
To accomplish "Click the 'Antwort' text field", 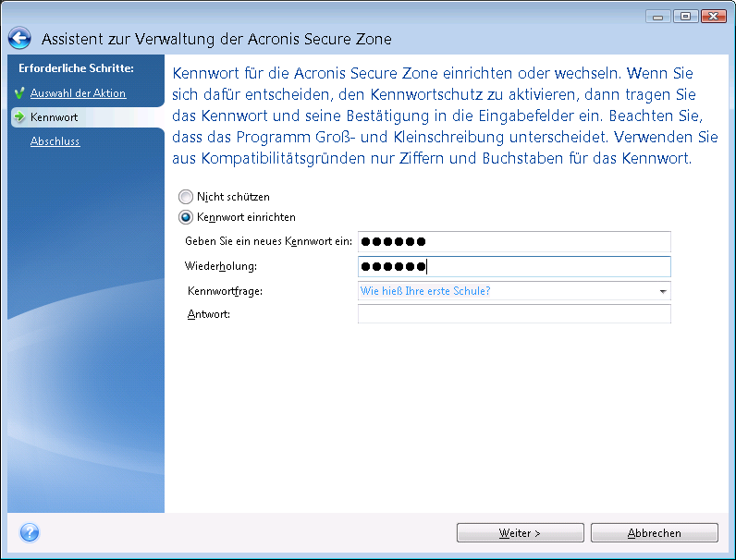I will (x=513, y=314).
